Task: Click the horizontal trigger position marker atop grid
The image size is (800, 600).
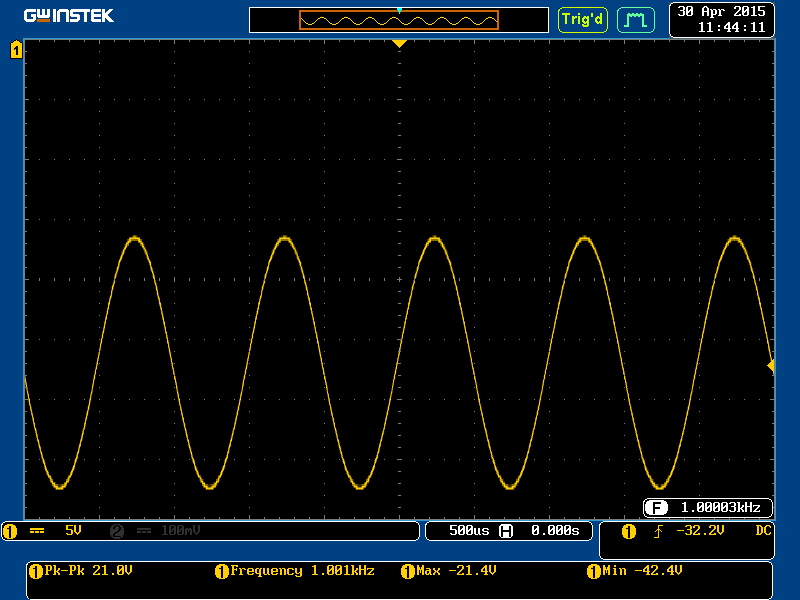Action: 399,44
